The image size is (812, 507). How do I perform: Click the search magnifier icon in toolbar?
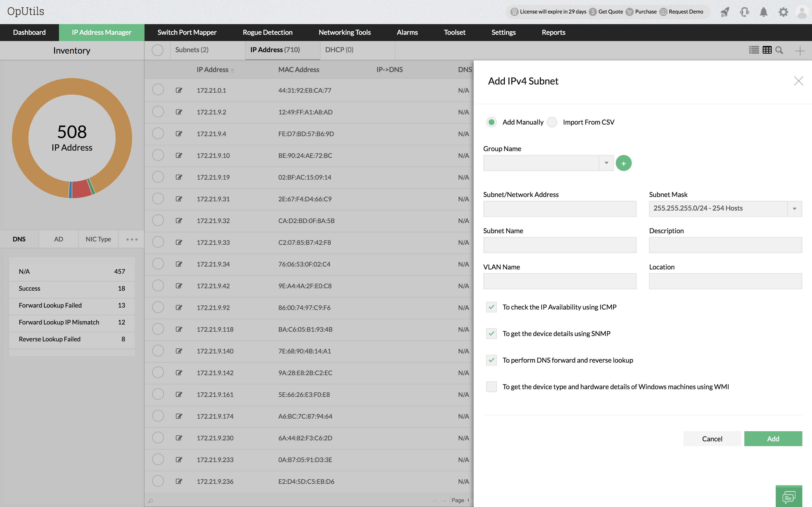[x=779, y=50]
